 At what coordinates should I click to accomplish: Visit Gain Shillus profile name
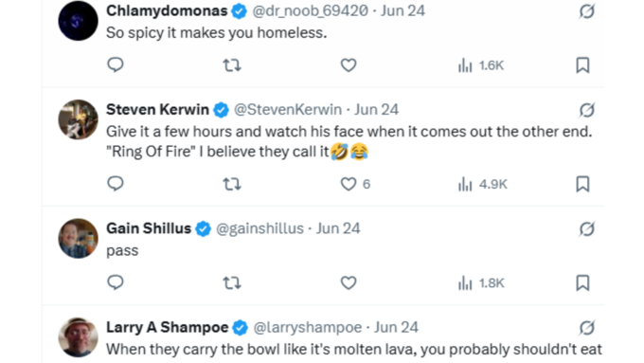click(x=149, y=228)
